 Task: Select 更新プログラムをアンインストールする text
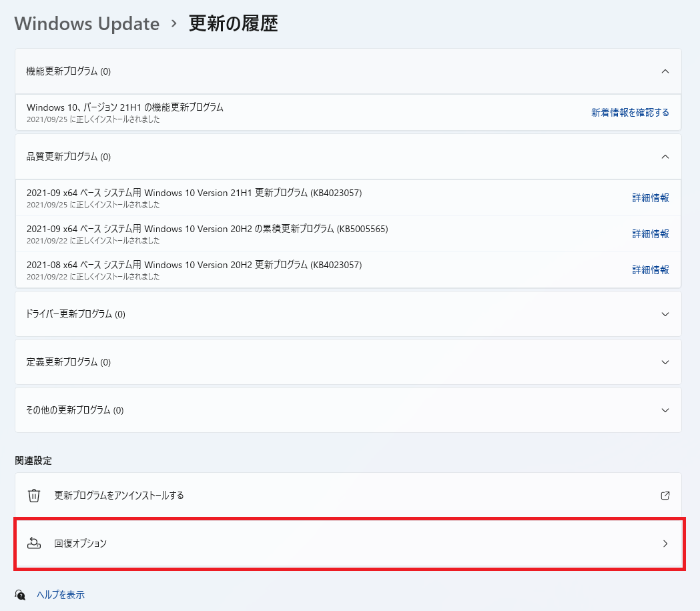(x=119, y=496)
